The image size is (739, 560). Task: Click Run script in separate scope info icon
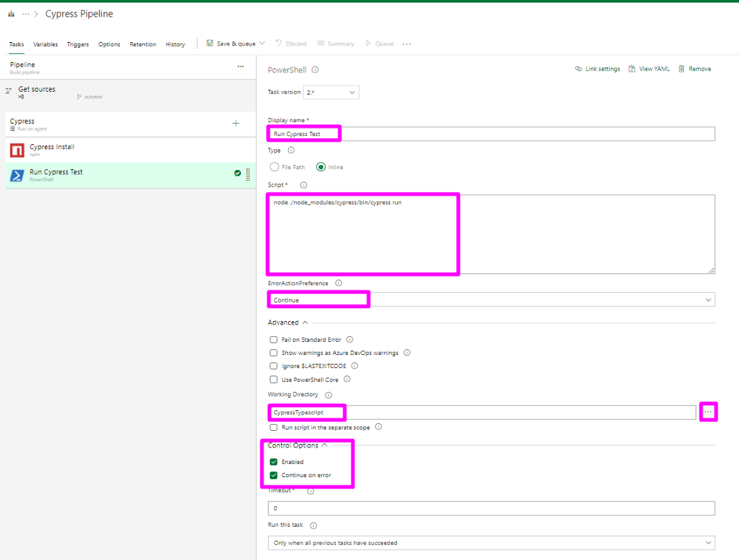coord(378,427)
